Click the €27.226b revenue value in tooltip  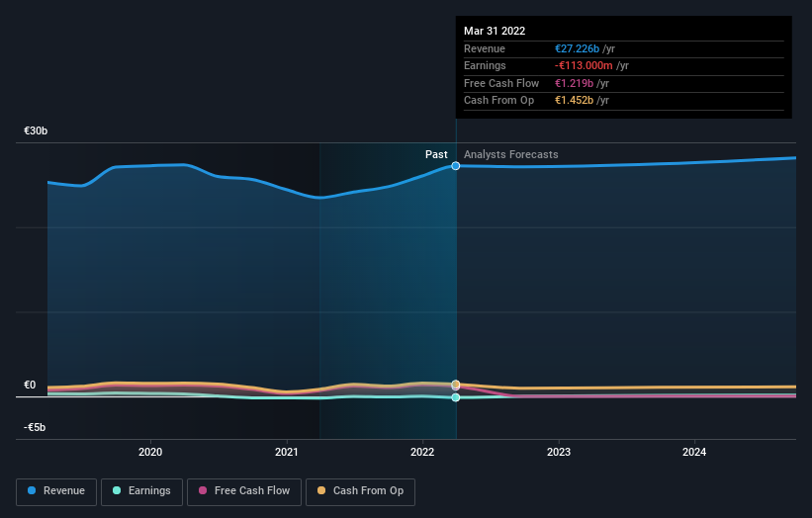click(x=577, y=48)
